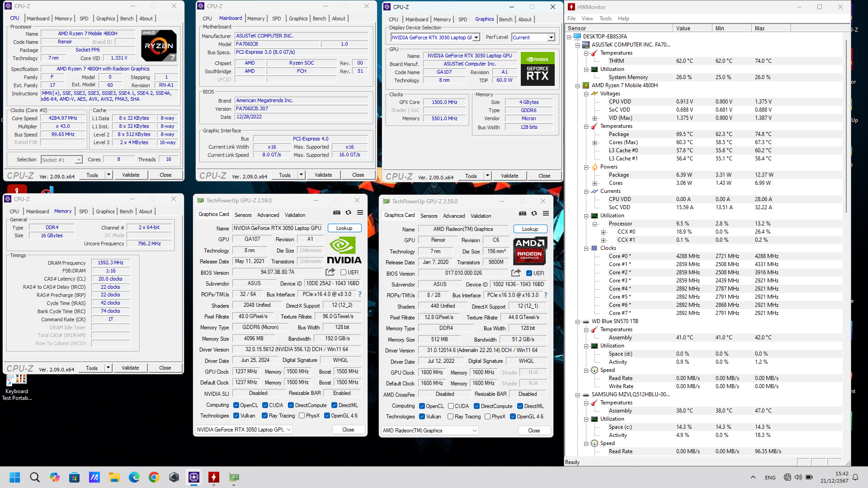Open the SPD tab in CPU-Z Memory window
The image size is (868, 488).
(x=84, y=211)
